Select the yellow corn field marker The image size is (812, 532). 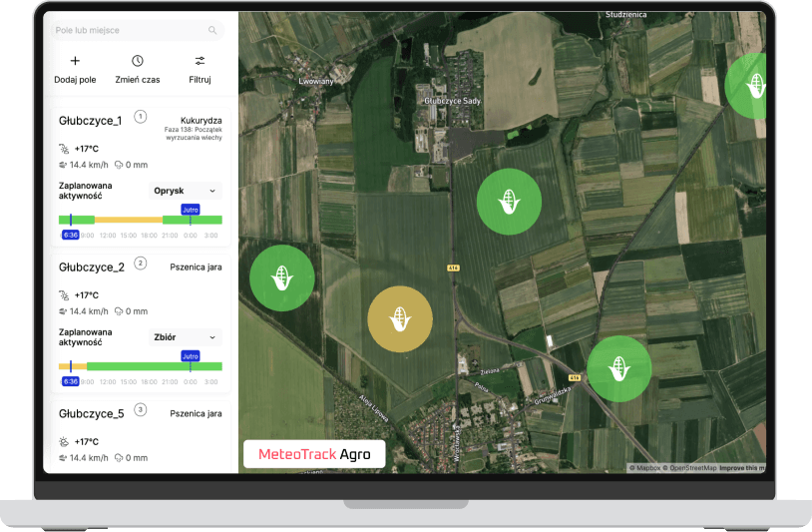[400, 319]
